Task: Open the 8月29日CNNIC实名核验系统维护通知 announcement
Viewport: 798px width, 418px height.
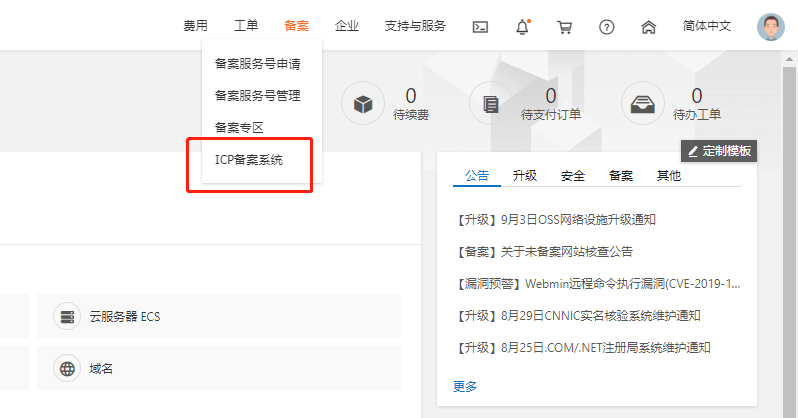Action: pos(577,316)
